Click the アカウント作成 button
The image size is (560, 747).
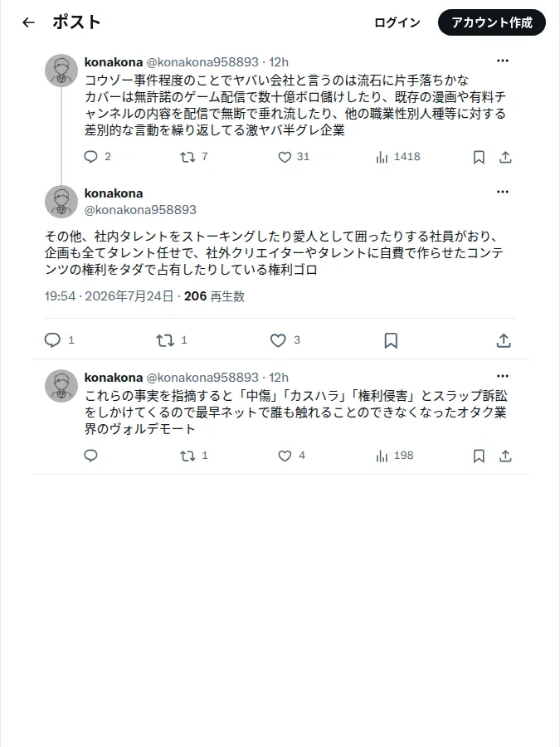pos(491,22)
